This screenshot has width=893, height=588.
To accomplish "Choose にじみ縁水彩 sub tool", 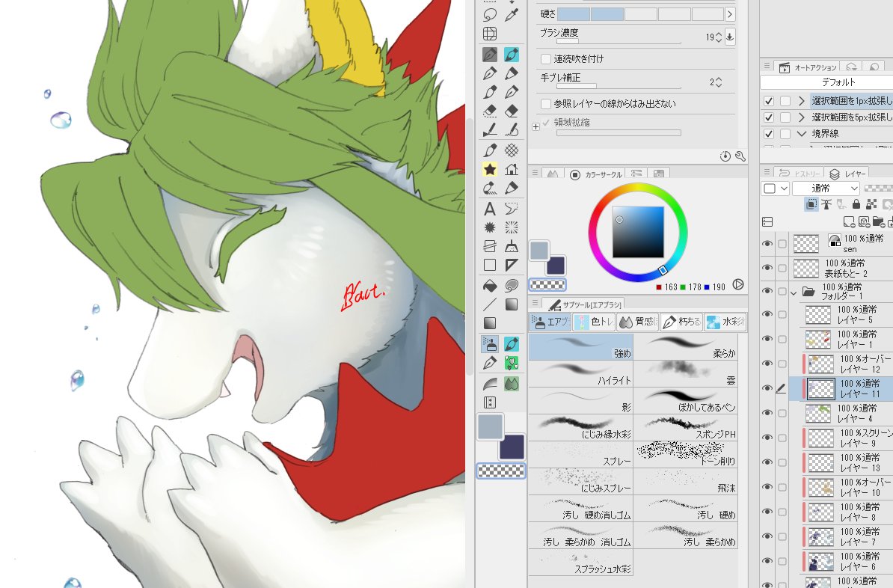I will point(581,428).
